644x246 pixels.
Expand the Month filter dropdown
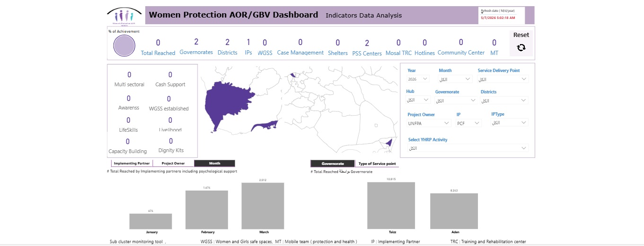455,79
